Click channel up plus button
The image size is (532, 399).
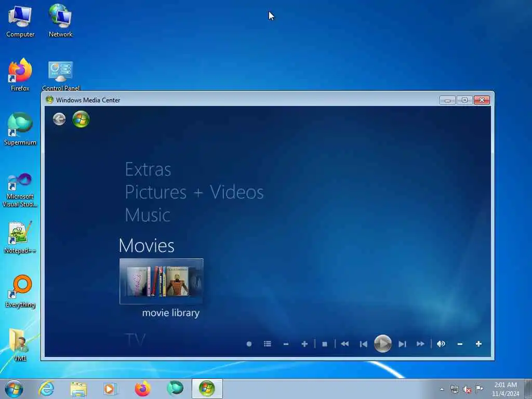[x=304, y=344]
